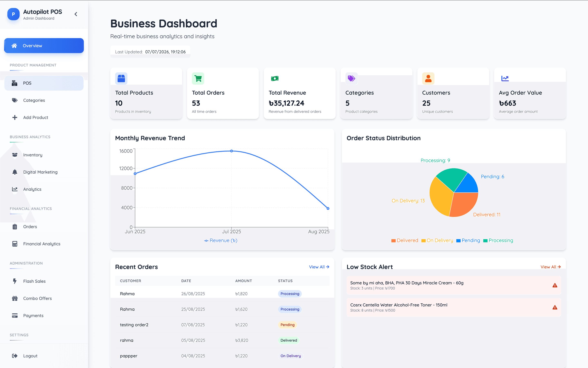Warning icon for Miracle Cream alert
This screenshot has height=368, width=588.
tap(555, 285)
